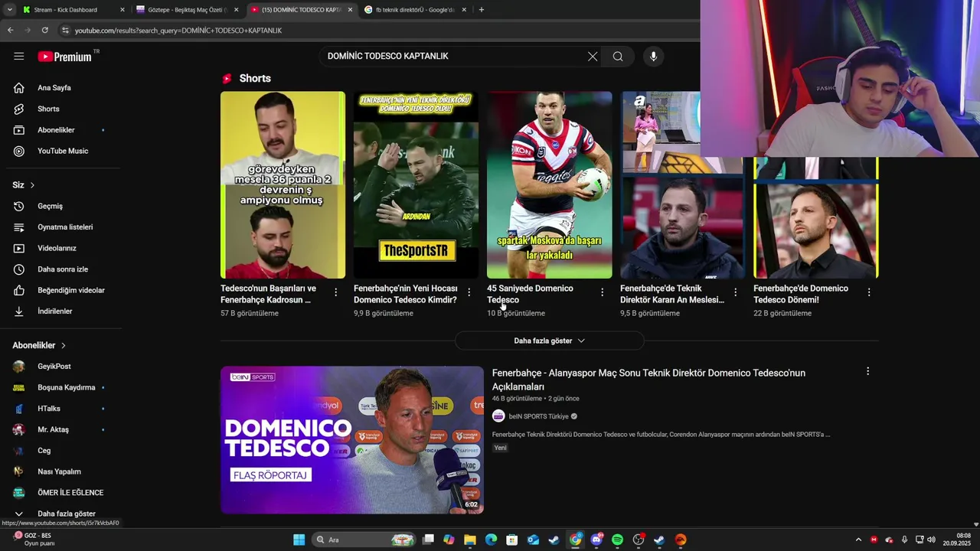Viewport: 980px width, 551px height.
Task: Expand the Abonelikler section heading chevron
Action: (x=64, y=346)
